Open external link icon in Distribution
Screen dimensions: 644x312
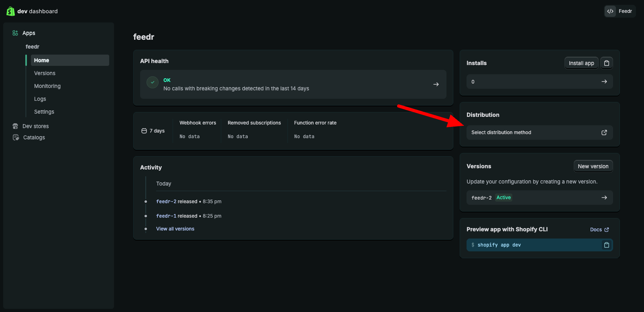tap(604, 133)
